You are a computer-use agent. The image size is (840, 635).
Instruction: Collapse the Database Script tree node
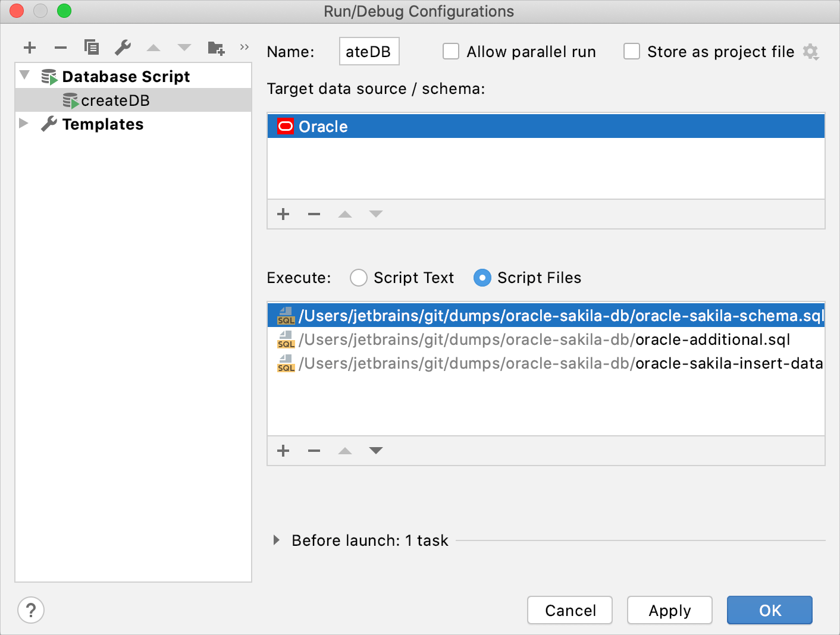pyautogui.click(x=24, y=76)
